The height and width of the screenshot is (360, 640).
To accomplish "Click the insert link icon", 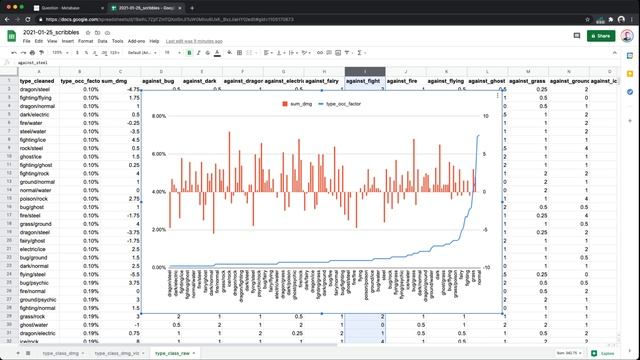I will [x=320, y=53].
